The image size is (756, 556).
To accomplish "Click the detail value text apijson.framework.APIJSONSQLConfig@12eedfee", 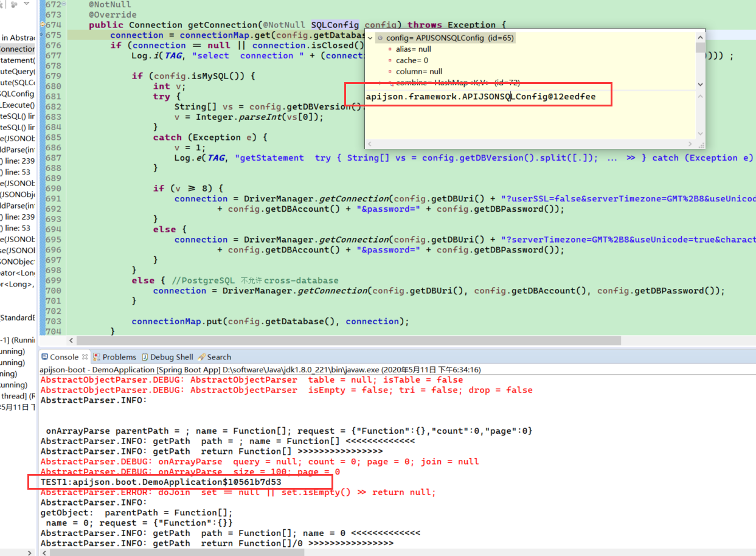I will 480,96.
